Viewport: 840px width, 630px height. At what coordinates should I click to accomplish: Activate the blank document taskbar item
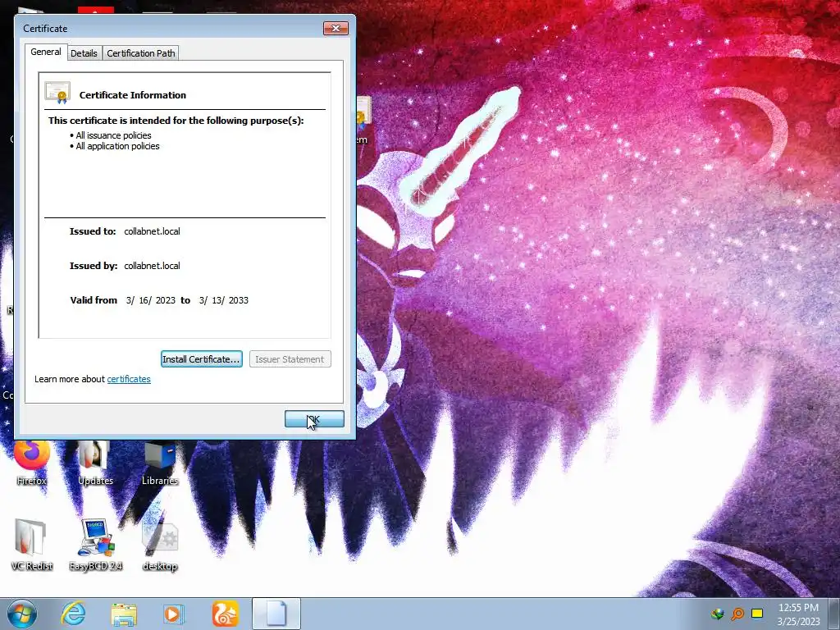(276, 614)
